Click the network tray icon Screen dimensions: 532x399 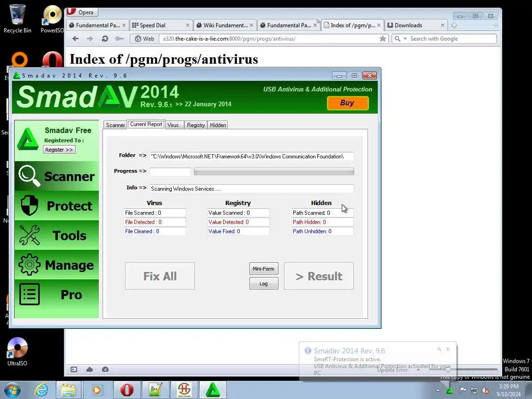coord(474,391)
